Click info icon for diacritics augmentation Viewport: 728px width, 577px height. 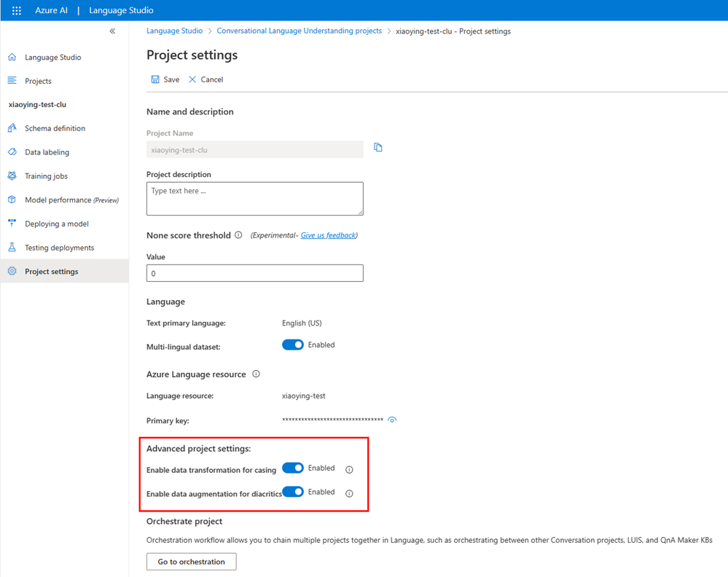point(349,493)
